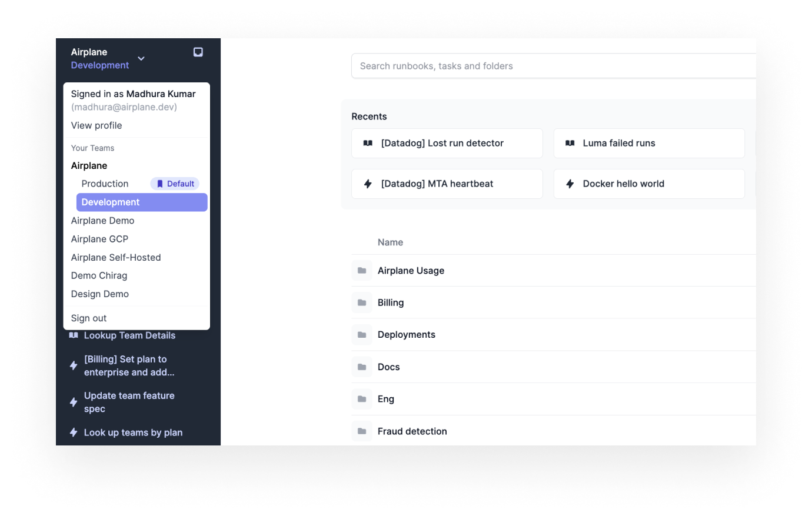Switch to the Airplane Self-Hosted team
Screen dimensions: 812x519
[116, 257]
